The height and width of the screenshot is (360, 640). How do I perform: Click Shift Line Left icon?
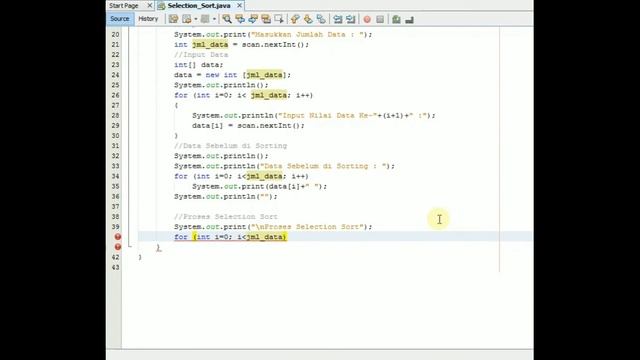(x=338, y=19)
